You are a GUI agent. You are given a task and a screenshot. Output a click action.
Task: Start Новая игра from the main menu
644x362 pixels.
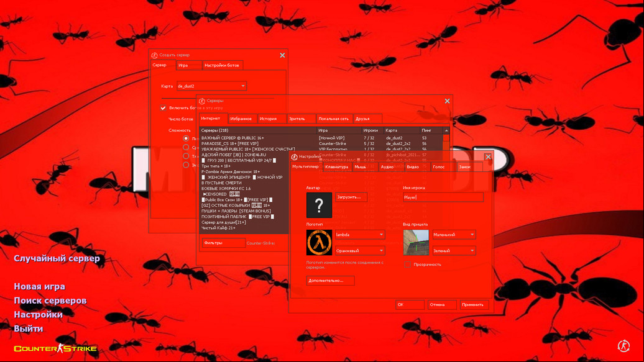(39, 286)
